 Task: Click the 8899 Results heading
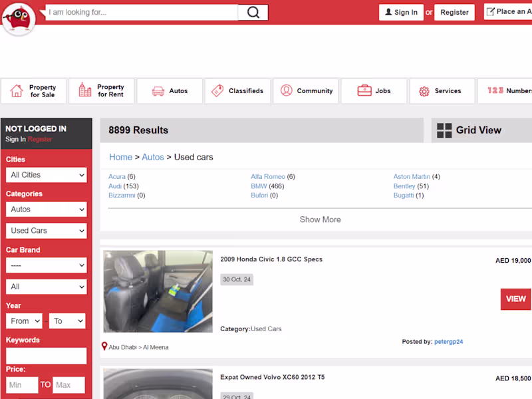click(138, 130)
